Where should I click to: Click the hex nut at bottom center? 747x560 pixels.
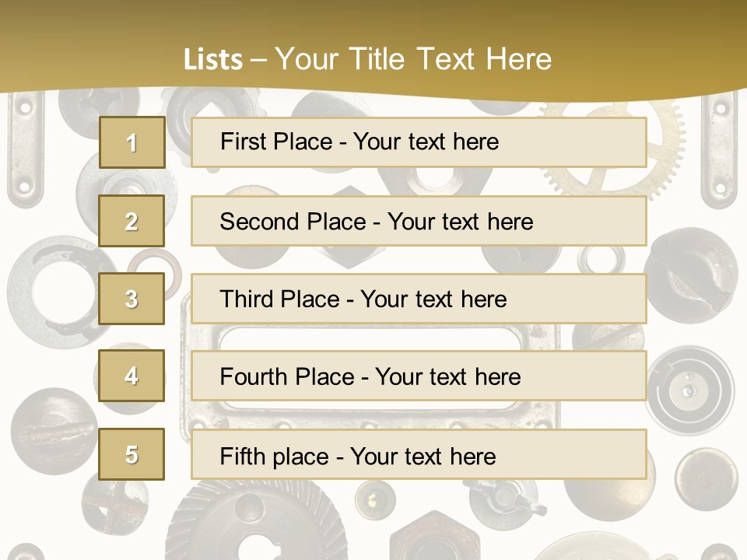[x=434, y=536]
